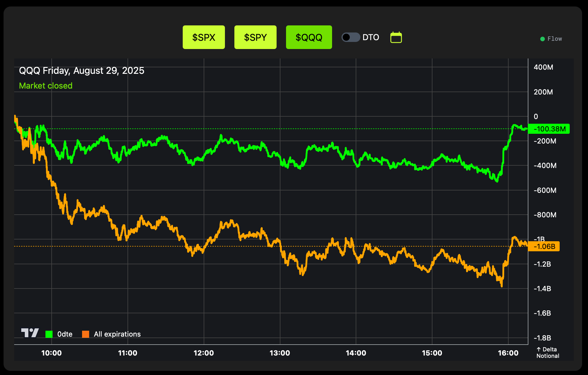This screenshot has height=375, width=588.
Task: Click the -600M y-axis value
Action: (545, 190)
